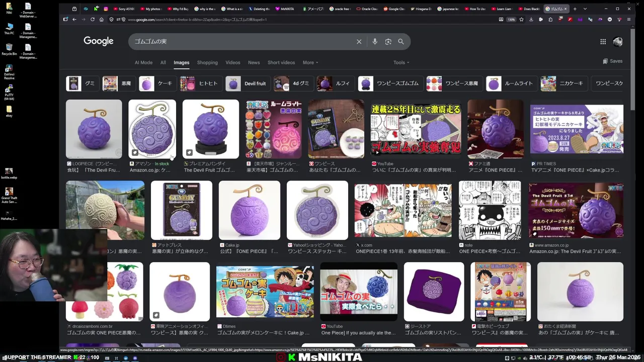Switch to News results tab
Screen dimensions: 644x362
click(x=254, y=63)
